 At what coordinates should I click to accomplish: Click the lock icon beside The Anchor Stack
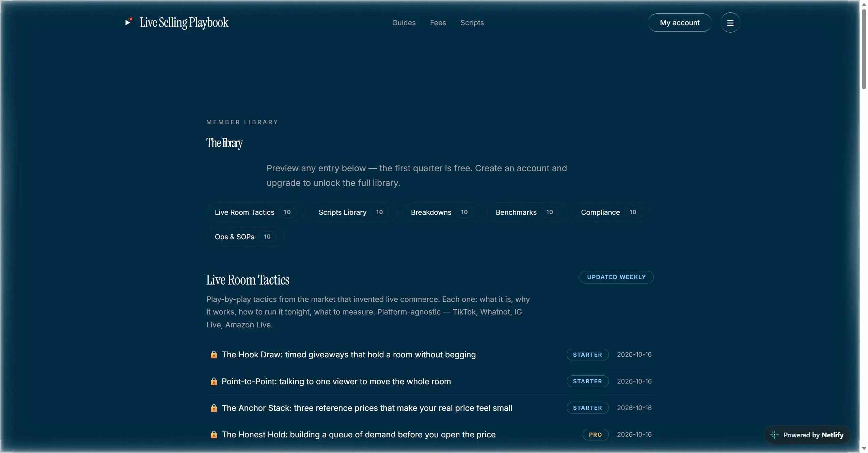tap(214, 408)
